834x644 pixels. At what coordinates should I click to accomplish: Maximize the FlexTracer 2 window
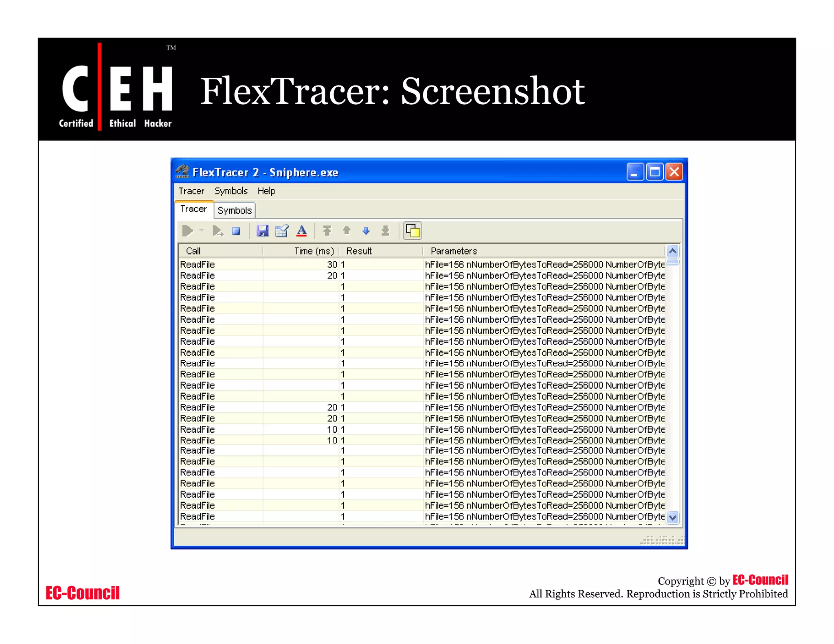click(x=655, y=172)
